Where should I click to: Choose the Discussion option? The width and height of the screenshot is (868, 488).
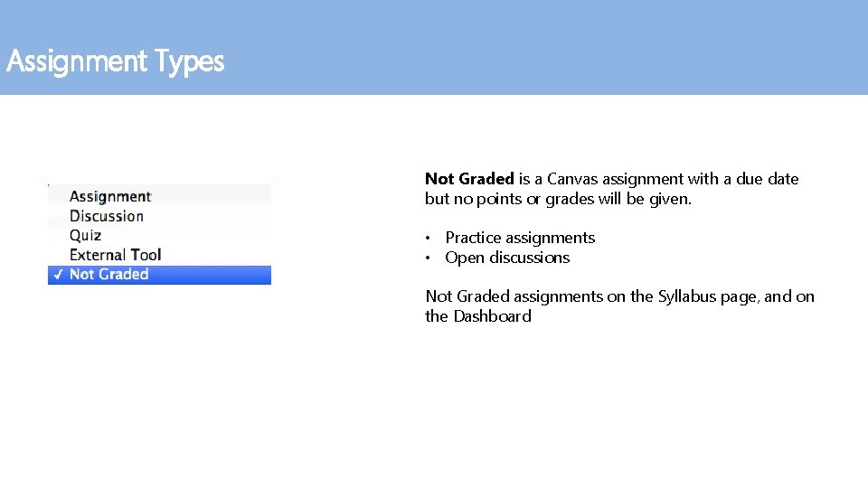(107, 216)
